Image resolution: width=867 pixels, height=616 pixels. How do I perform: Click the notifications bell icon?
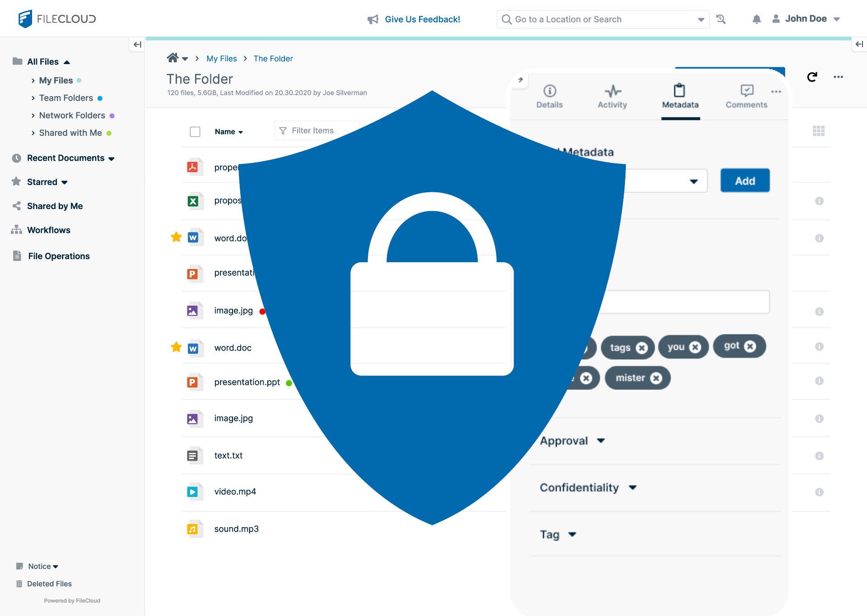[756, 19]
